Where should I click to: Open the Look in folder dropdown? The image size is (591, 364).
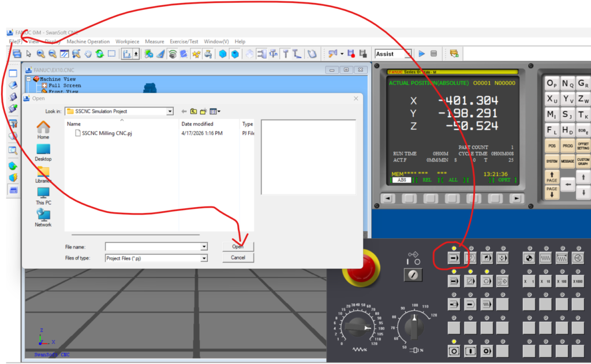click(170, 111)
